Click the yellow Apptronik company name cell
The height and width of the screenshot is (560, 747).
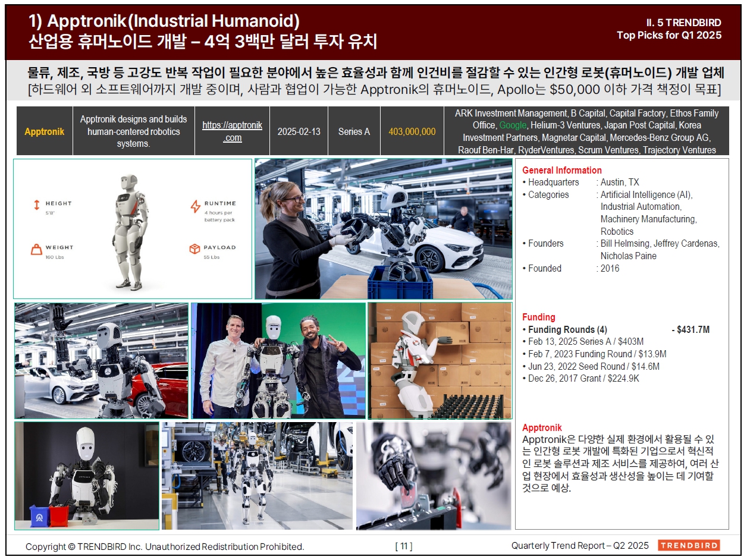pyautogui.click(x=45, y=131)
